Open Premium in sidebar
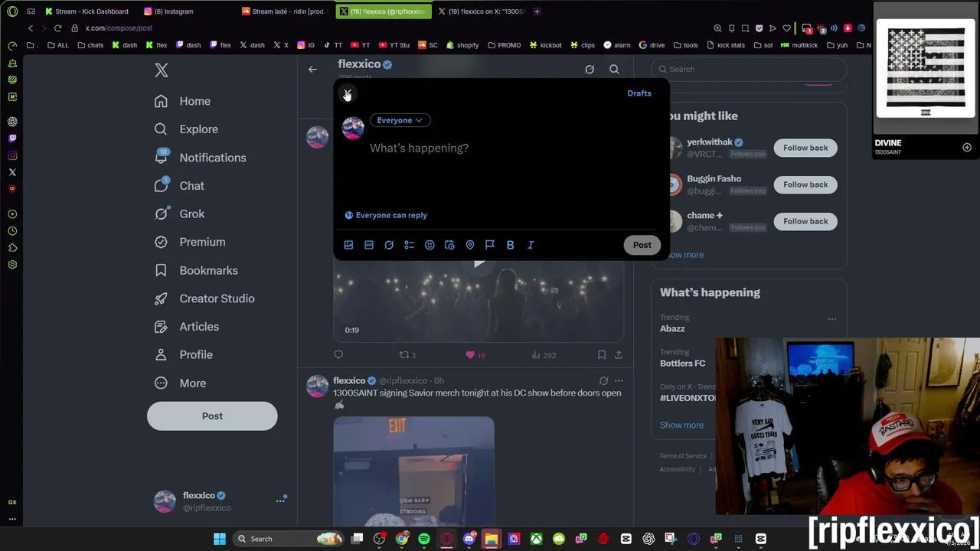Viewport: 980px width, 551px height. [190, 242]
